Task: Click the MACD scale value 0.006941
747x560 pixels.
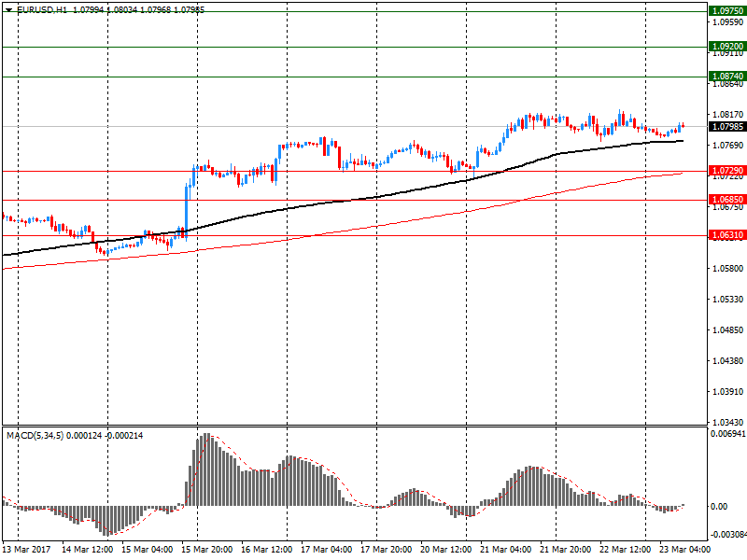Action: pyautogui.click(x=728, y=434)
